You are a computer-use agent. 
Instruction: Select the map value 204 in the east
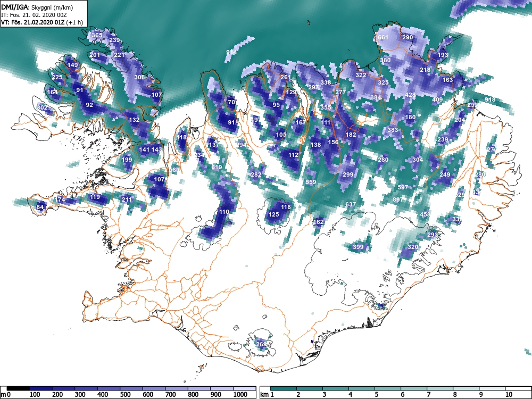460,120
